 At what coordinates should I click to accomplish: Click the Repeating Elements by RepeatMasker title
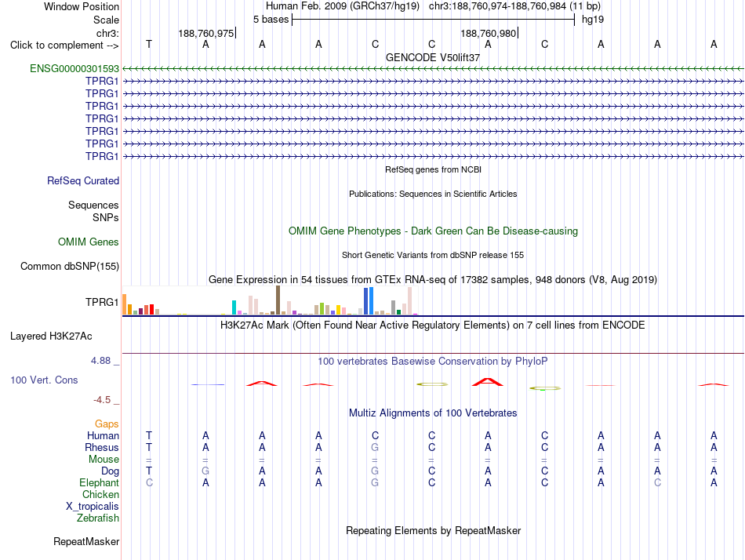(433, 530)
